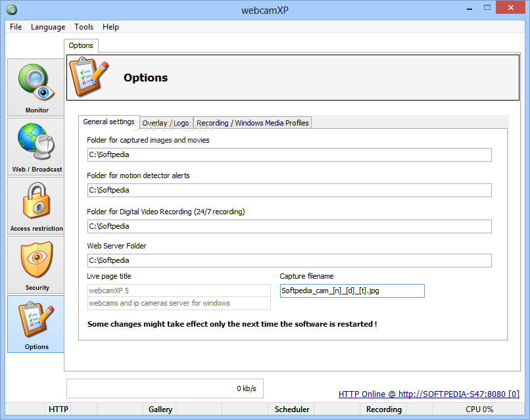Minimize the webcamXP window
Image resolution: width=530 pixels, height=420 pixels.
tap(470, 8)
